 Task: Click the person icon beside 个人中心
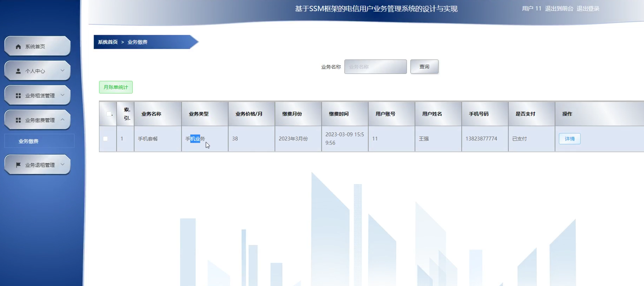18,71
